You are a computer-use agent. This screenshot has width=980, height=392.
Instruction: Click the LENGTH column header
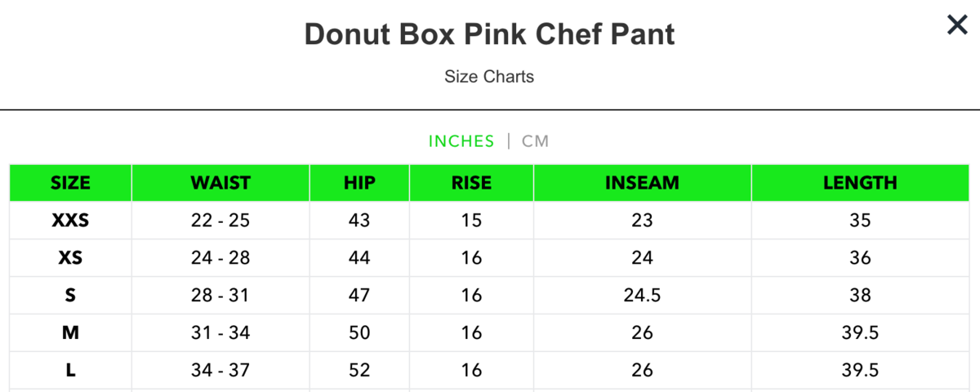860,183
